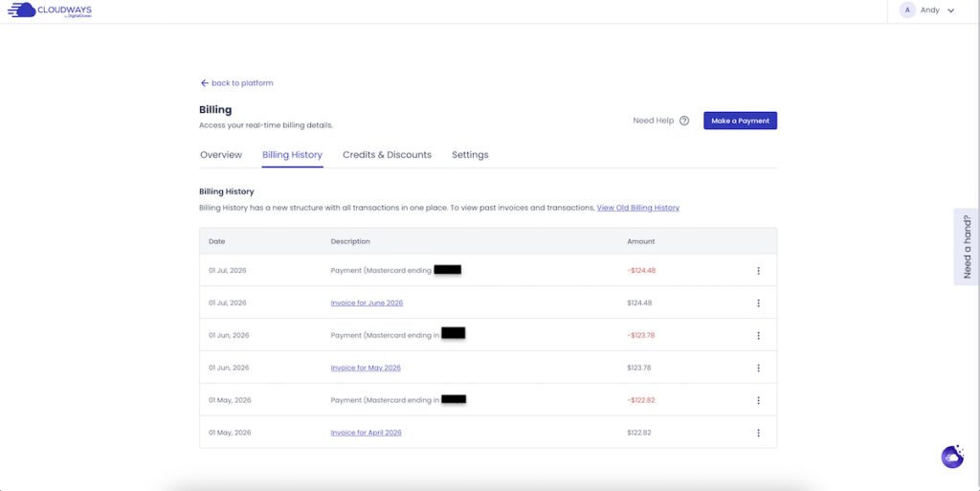Click the Cloudways logo

pyautogui.click(x=50, y=11)
